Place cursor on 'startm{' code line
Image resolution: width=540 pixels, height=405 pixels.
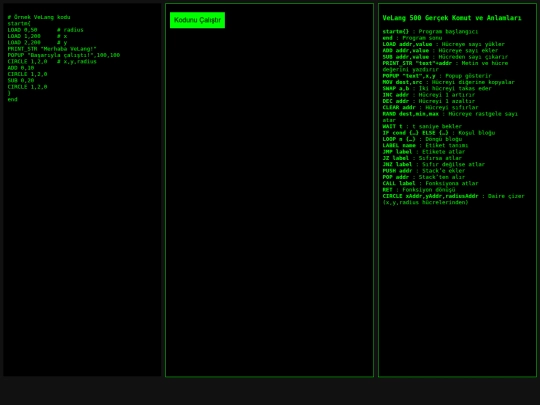pyautogui.click(x=19, y=23)
